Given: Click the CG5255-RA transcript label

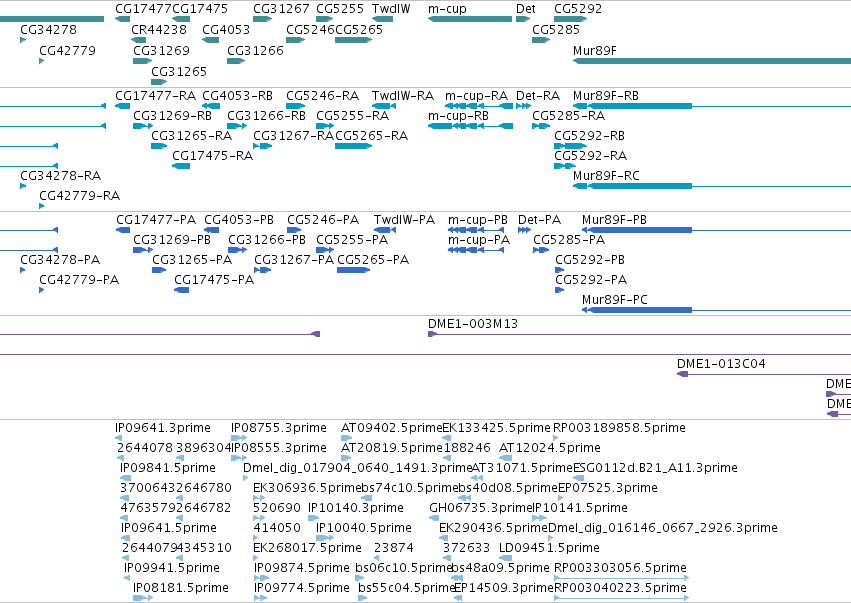Looking at the screenshot, I should coord(352,116).
